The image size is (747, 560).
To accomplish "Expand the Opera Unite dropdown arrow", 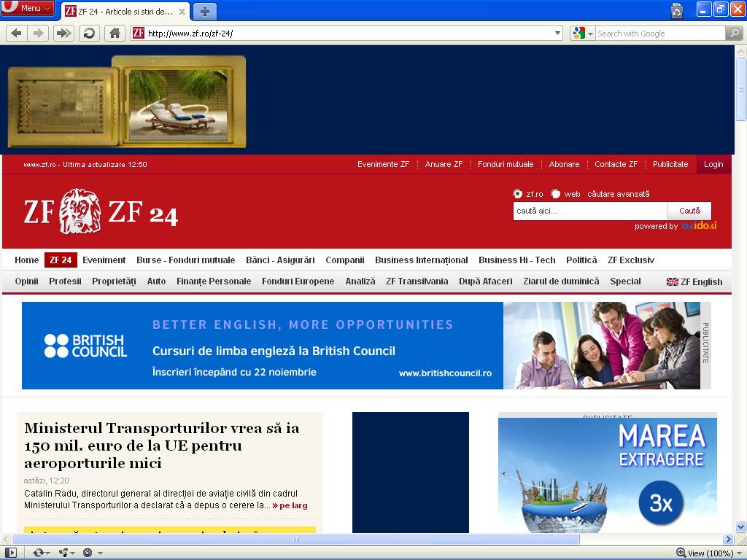I will [x=72, y=553].
